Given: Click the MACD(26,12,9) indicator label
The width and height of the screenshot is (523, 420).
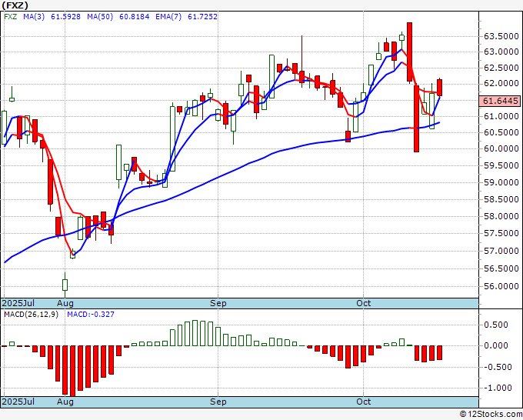Looking at the screenshot, I should 31,315.
